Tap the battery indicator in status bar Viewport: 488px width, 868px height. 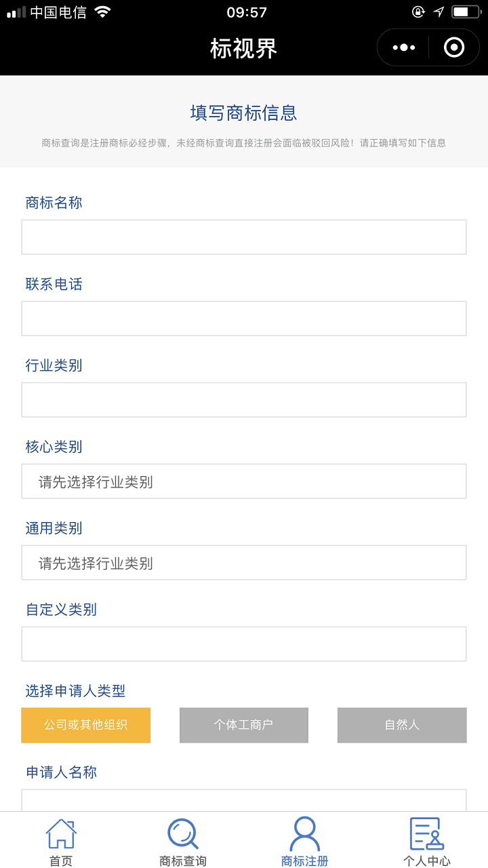[x=466, y=12]
